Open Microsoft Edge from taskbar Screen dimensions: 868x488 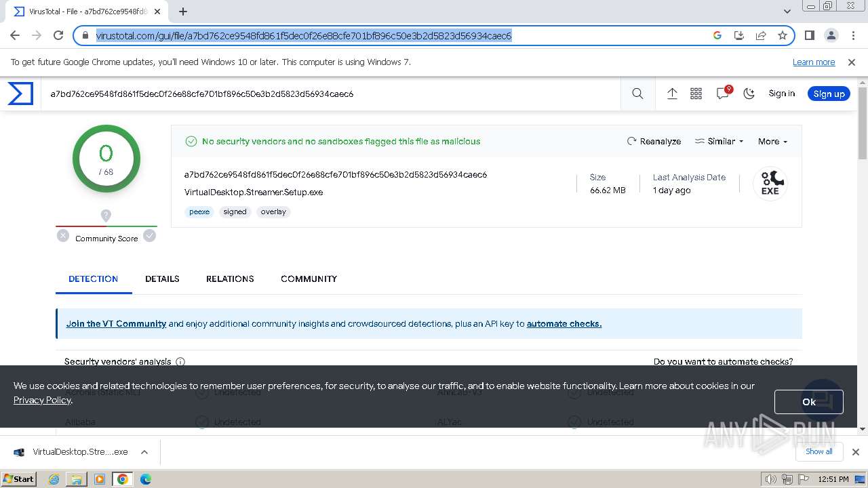coord(146,479)
